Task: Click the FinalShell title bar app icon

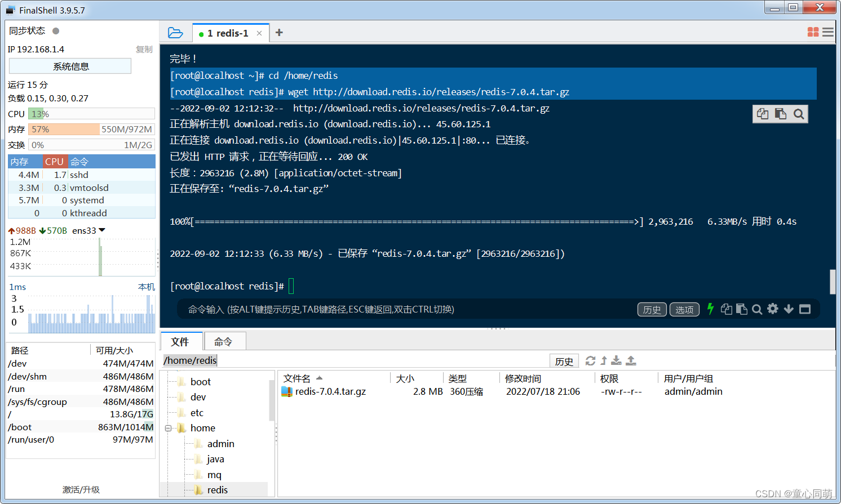Action: coord(11,10)
